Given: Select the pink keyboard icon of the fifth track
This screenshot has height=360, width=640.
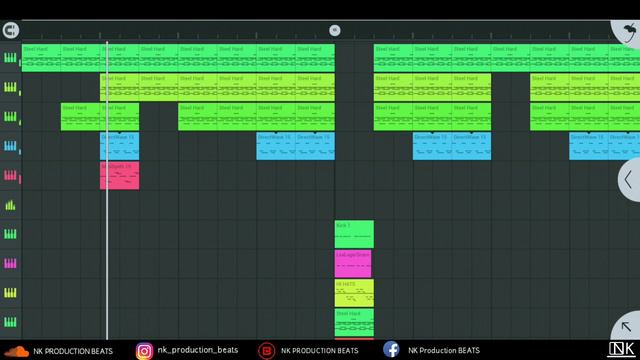Looking at the screenshot, I should click(10, 175).
